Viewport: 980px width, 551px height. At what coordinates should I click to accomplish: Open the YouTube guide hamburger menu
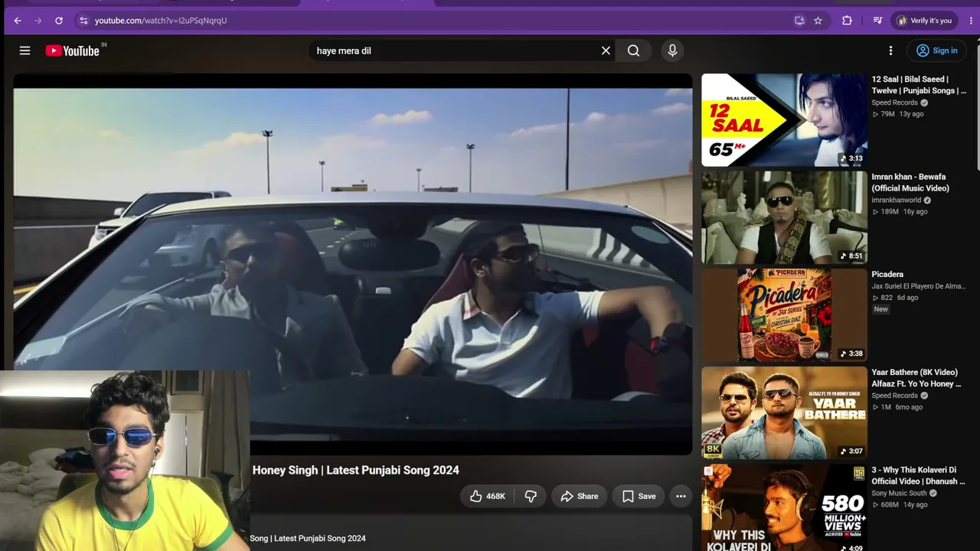[24, 51]
